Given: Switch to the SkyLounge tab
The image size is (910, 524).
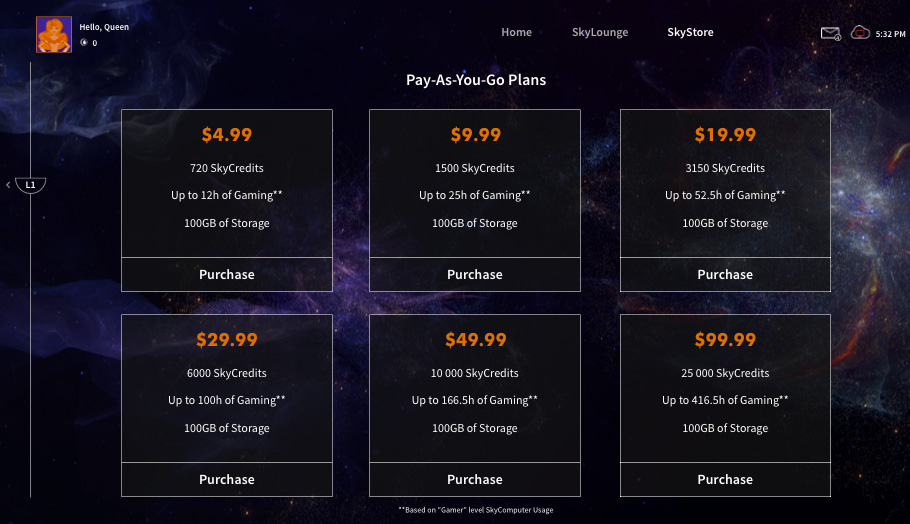Looking at the screenshot, I should (x=600, y=32).
